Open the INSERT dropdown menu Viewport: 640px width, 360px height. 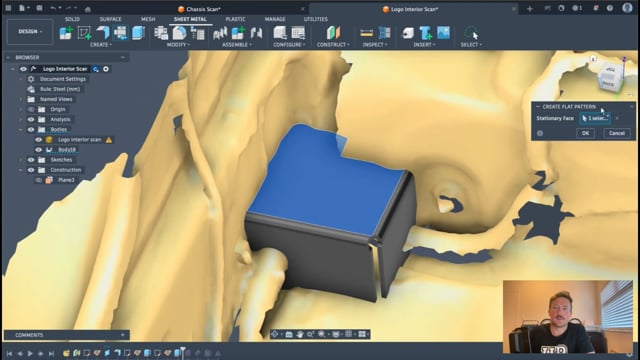424,44
